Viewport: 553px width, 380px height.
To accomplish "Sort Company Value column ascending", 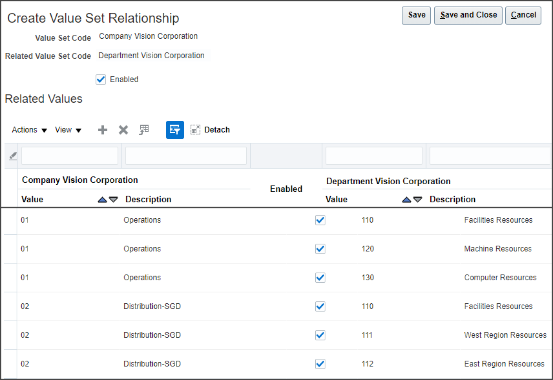I will (x=102, y=200).
